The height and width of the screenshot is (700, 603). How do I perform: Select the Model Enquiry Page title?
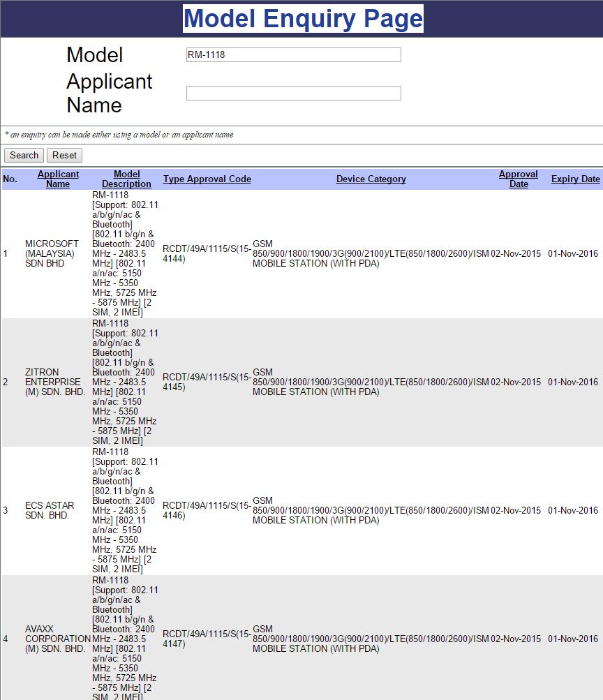tap(303, 19)
